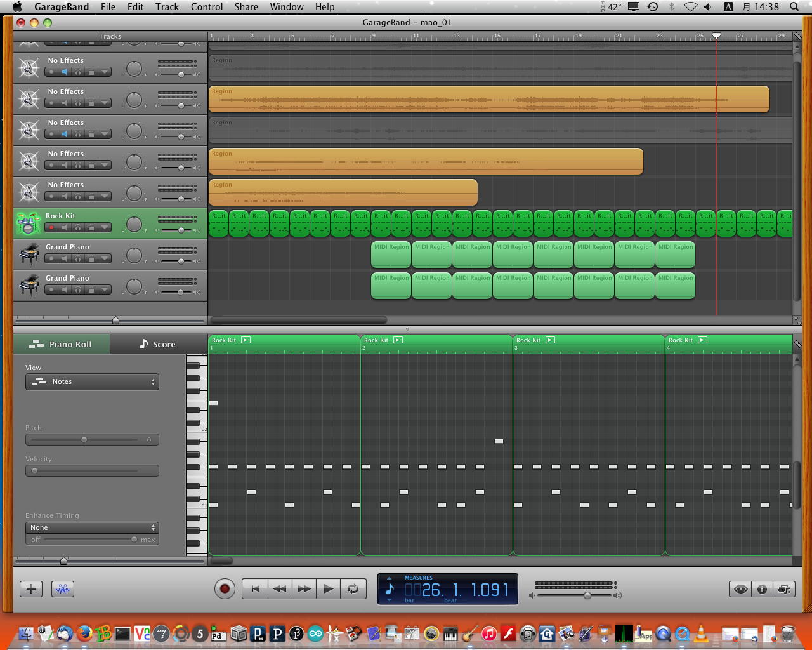Solo the Rock Kit track
The image size is (812, 650).
[77, 227]
